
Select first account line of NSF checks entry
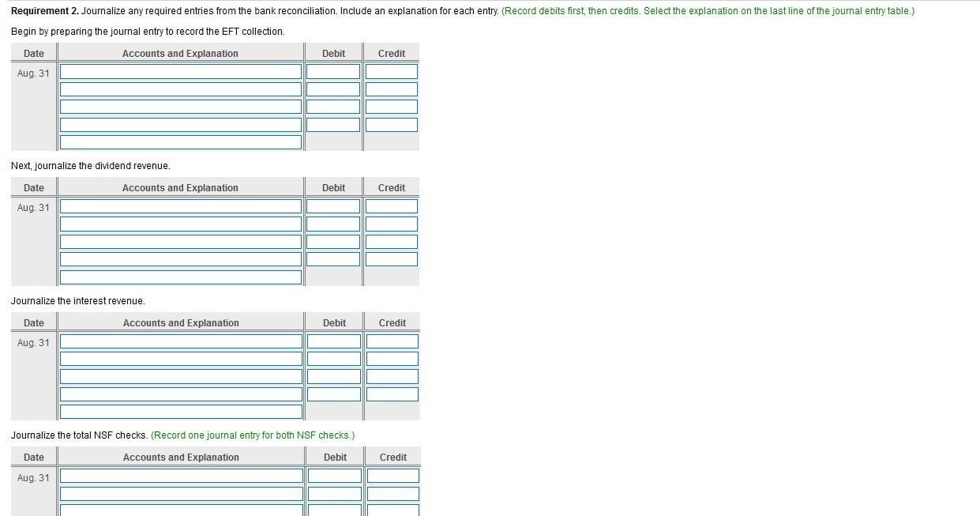tap(182, 476)
